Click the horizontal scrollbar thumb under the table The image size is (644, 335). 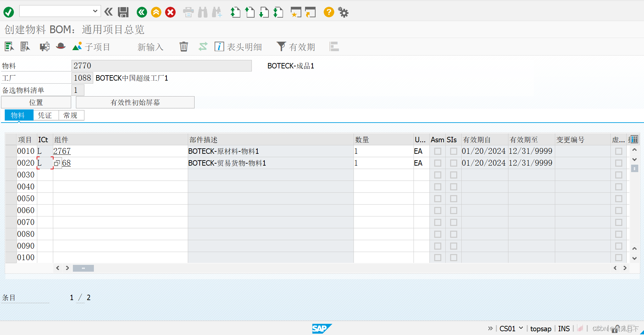(x=83, y=268)
